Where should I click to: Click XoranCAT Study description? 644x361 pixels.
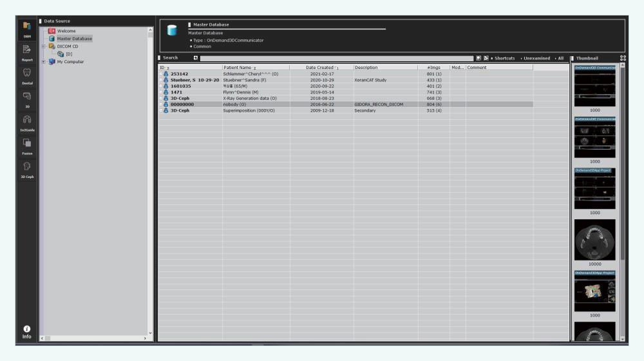pyautogui.click(x=370, y=80)
